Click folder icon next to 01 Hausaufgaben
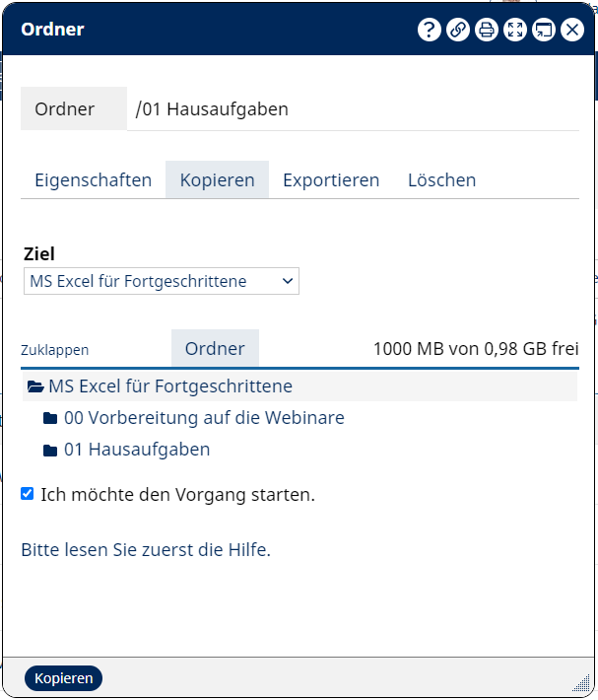This screenshot has height=700, width=598. (50, 451)
